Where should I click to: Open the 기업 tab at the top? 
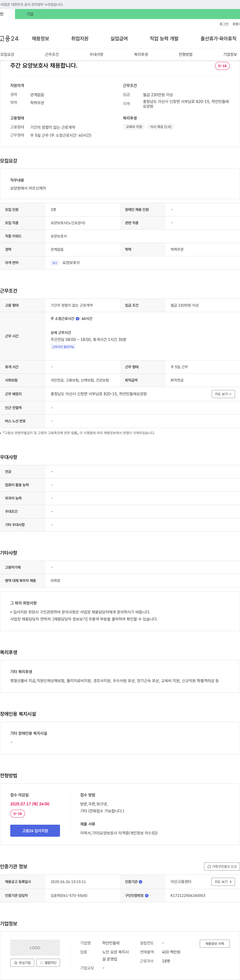30,14
